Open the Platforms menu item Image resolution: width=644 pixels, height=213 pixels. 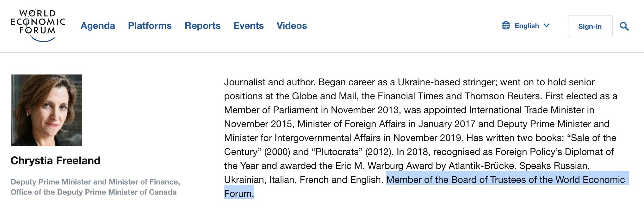click(150, 26)
